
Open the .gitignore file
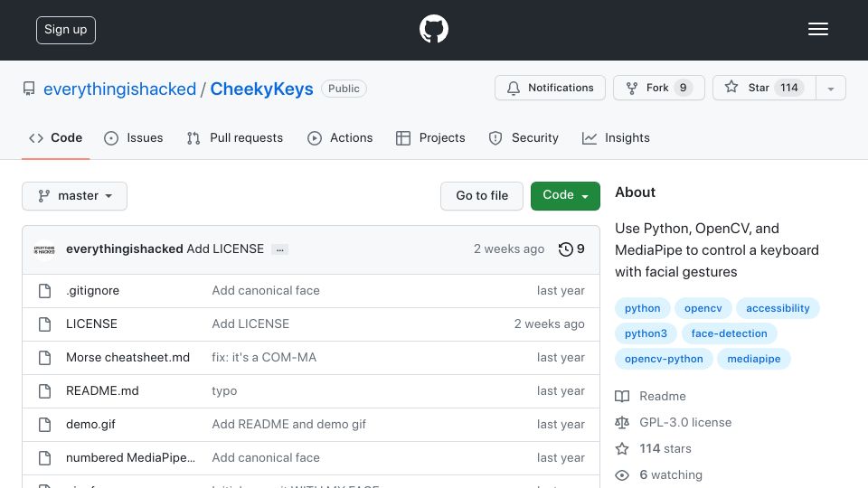tap(92, 290)
